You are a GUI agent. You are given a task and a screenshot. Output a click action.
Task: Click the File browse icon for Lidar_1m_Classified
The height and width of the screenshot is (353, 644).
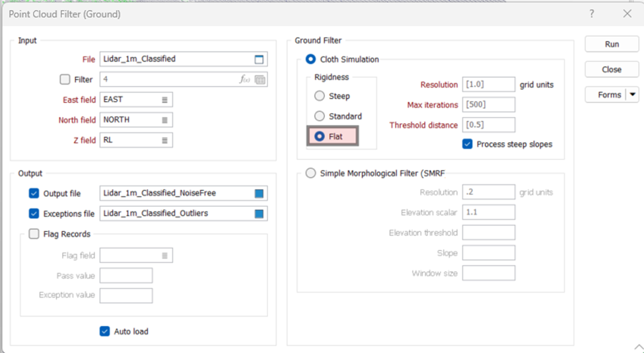coord(260,59)
